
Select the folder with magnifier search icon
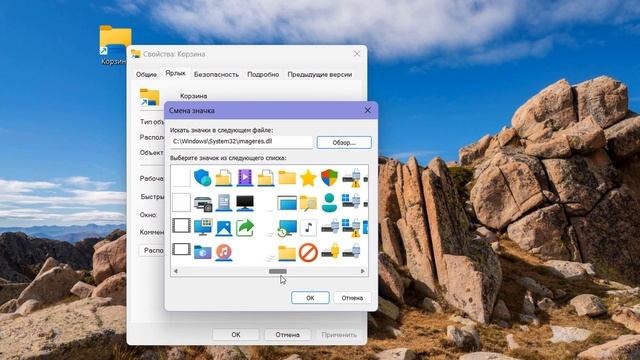pos(308,203)
